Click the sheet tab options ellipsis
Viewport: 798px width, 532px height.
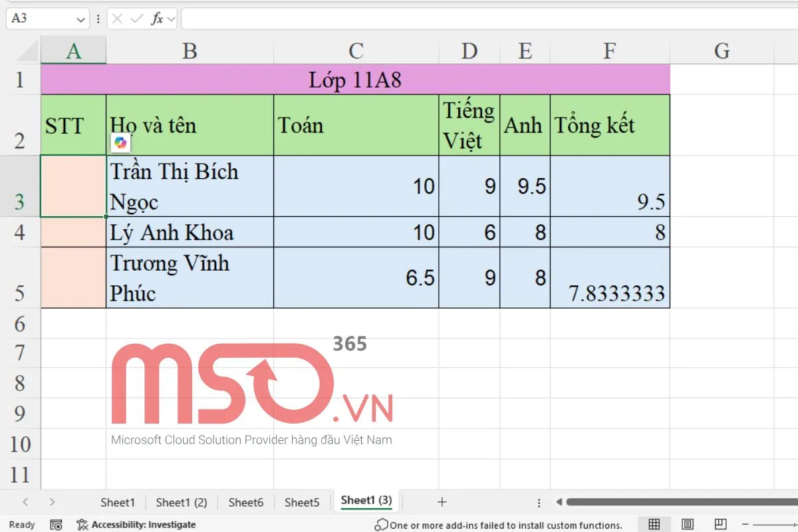pos(538,502)
